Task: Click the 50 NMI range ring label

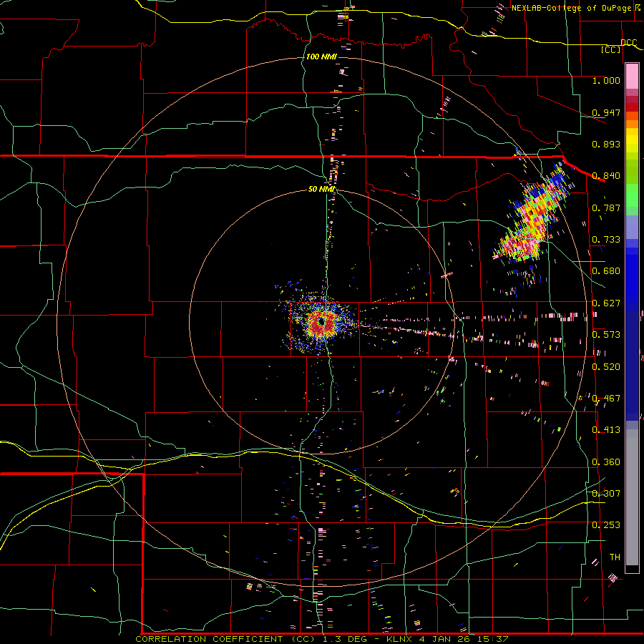Action: (321, 189)
